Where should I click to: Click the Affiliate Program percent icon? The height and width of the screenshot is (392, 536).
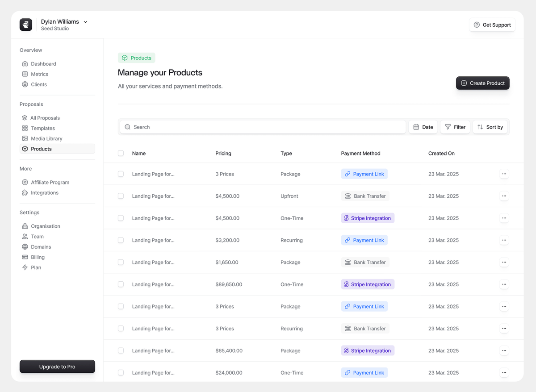tap(25, 182)
